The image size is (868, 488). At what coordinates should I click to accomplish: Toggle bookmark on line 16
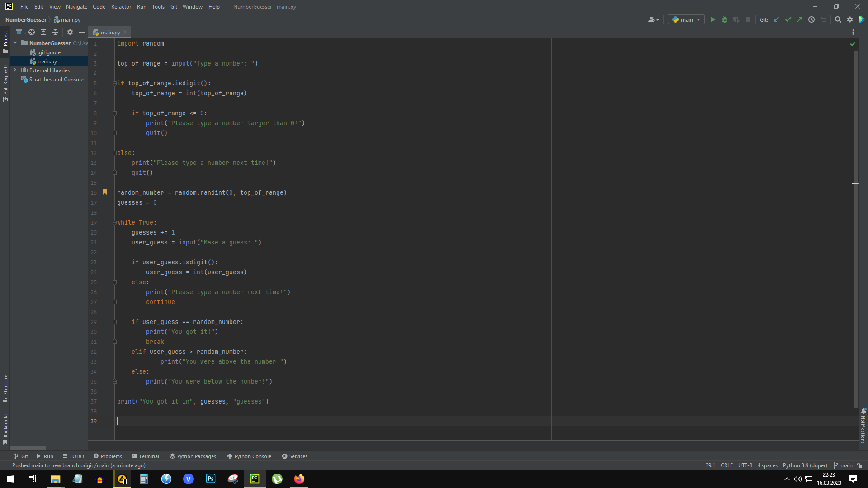click(x=105, y=192)
